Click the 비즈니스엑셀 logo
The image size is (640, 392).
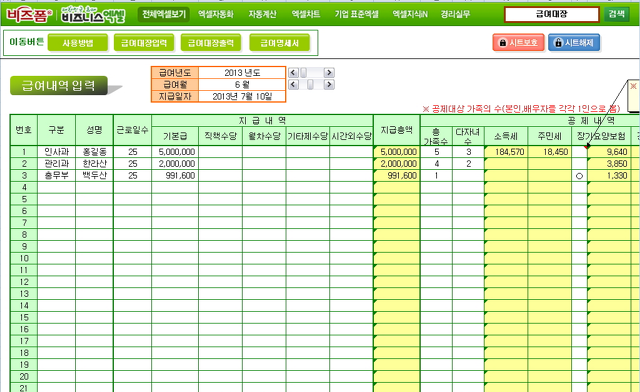click(93, 15)
